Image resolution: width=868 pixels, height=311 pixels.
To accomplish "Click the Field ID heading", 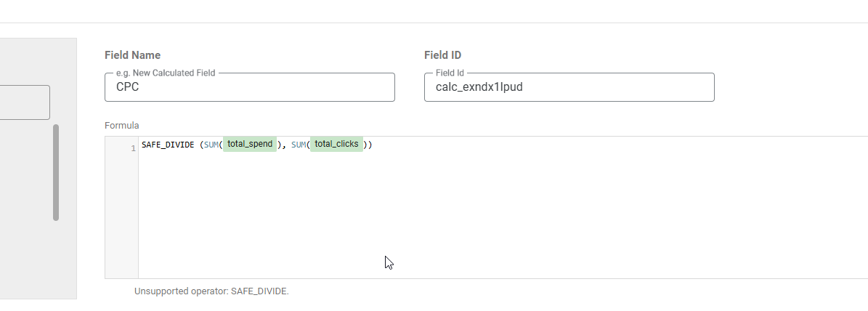I will tap(443, 55).
